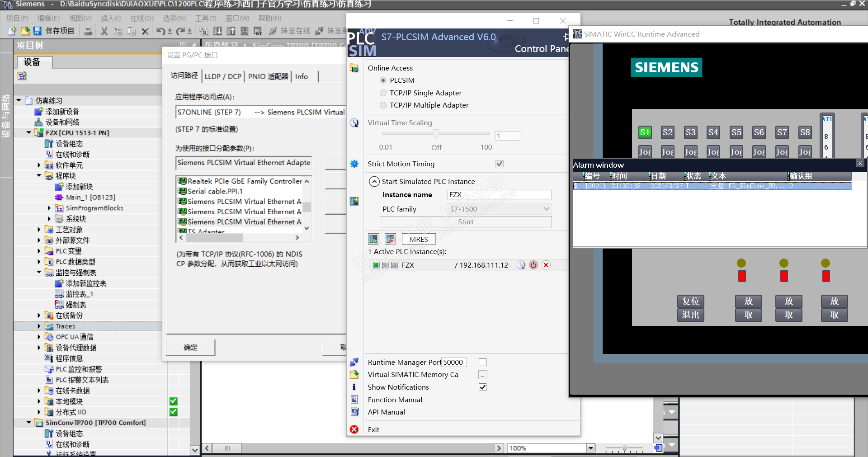Close the Alarm window
The width and height of the screenshot is (868, 457).
click(860, 164)
